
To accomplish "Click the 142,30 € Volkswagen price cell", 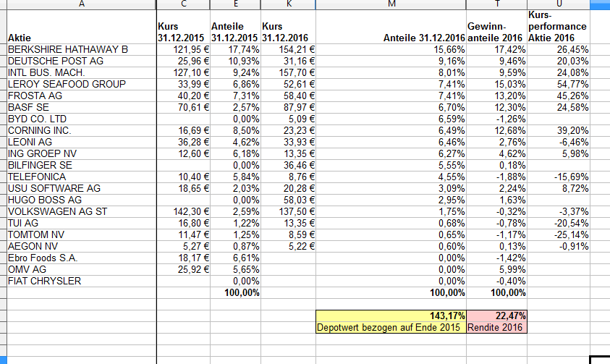I will tap(183, 211).
